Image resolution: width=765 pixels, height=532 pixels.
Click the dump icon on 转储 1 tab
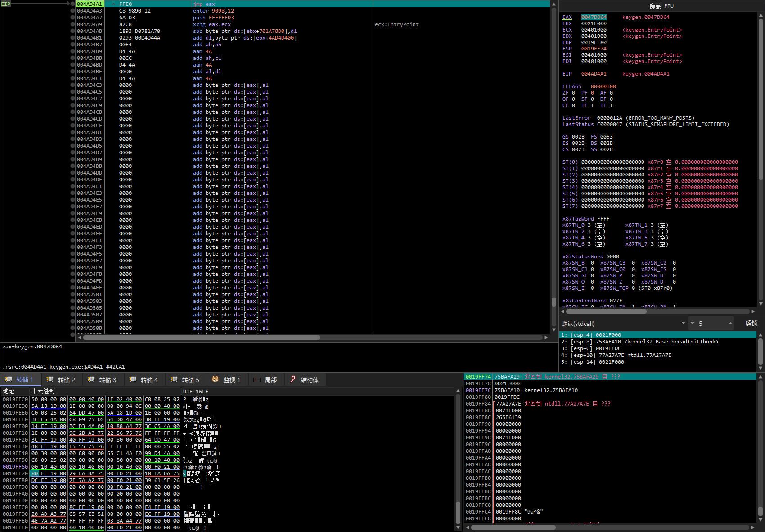(x=9, y=379)
